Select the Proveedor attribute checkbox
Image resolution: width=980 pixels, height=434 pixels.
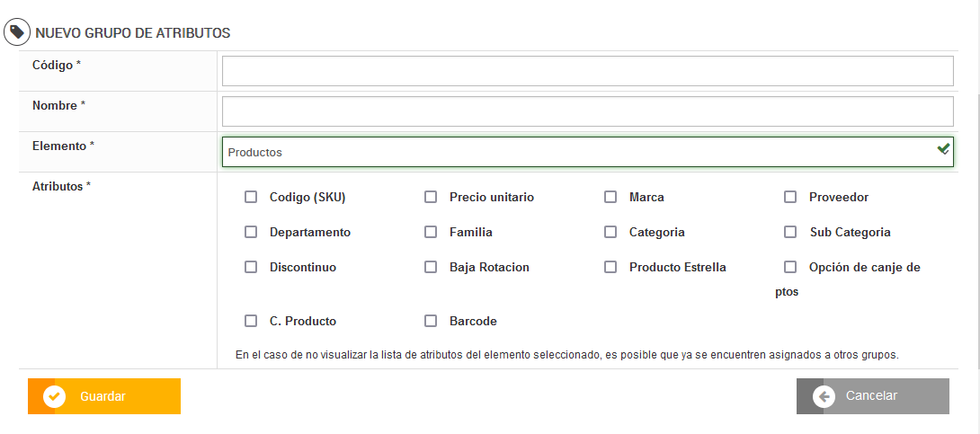point(790,197)
